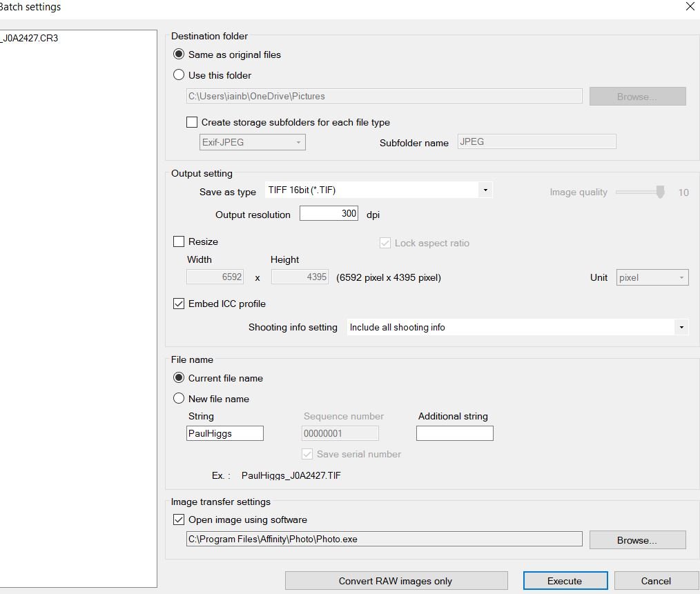The width and height of the screenshot is (700, 594).
Task: Click the String field containing PaulHiggs
Action: [224, 433]
